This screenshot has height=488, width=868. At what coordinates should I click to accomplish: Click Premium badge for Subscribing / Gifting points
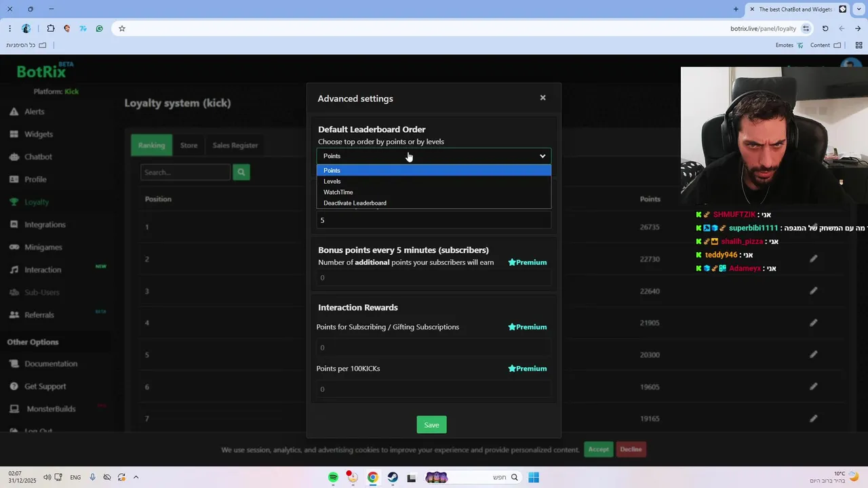(x=528, y=327)
